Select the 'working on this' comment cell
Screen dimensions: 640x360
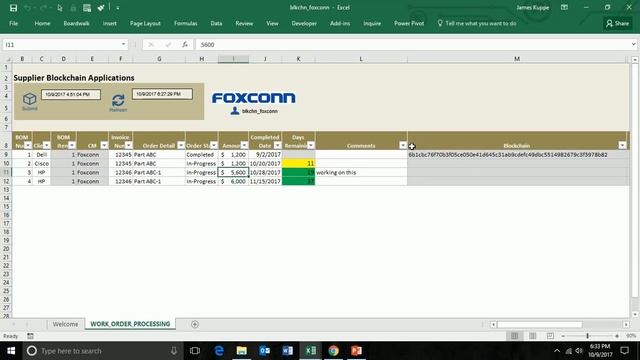pyautogui.click(x=361, y=172)
